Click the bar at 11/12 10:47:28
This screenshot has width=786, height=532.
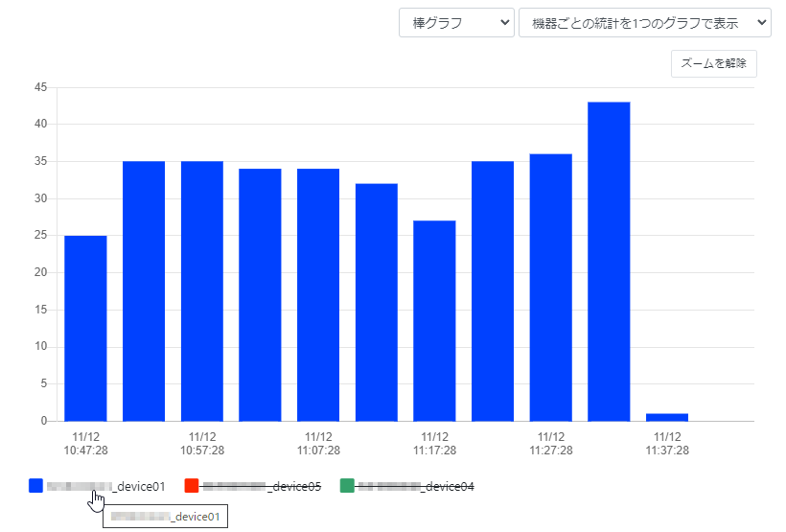pos(85,329)
